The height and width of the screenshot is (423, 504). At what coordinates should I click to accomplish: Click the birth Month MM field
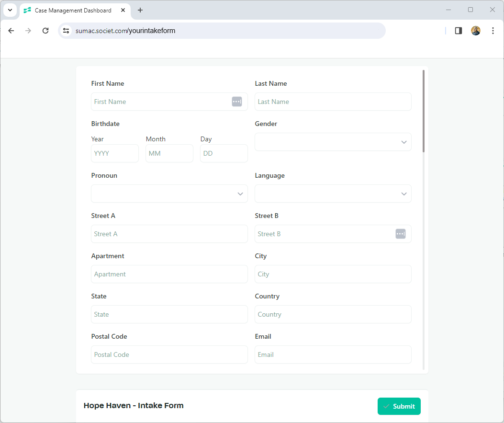pyautogui.click(x=169, y=153)
